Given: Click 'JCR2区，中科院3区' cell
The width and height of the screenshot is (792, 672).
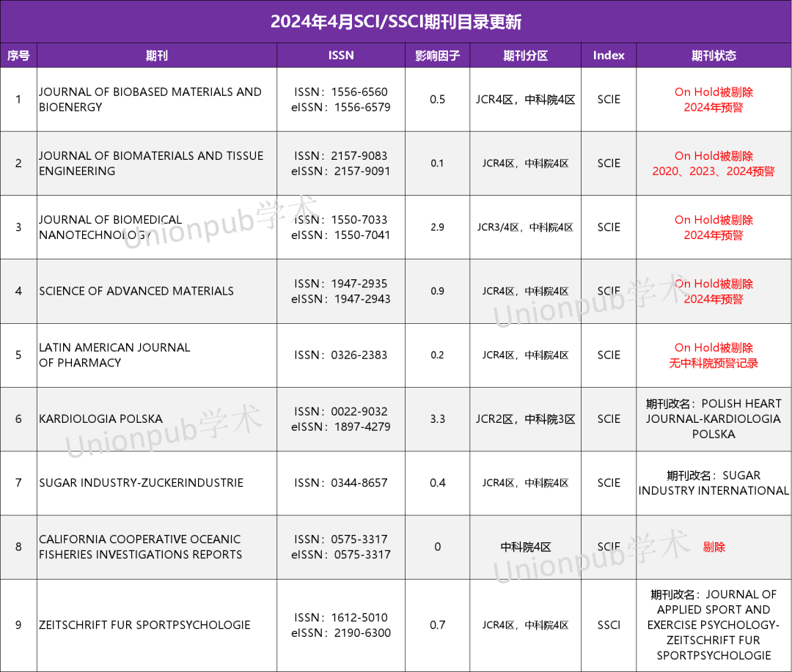Looking at the screenshot, I should click(525, 419).
